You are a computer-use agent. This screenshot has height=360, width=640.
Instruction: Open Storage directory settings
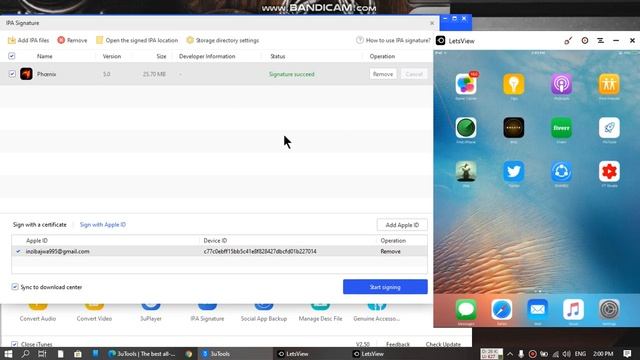coord(222,40)
